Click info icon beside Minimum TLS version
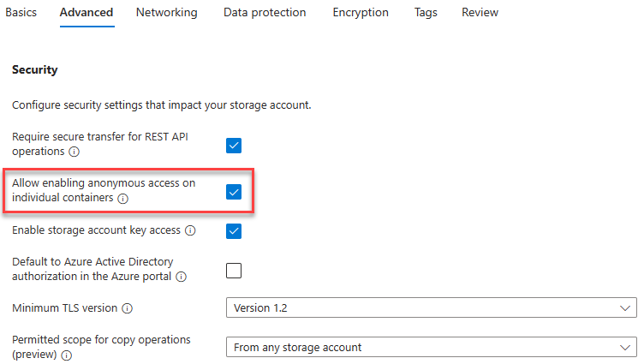The image size is (644, 364). click(127, 308)
